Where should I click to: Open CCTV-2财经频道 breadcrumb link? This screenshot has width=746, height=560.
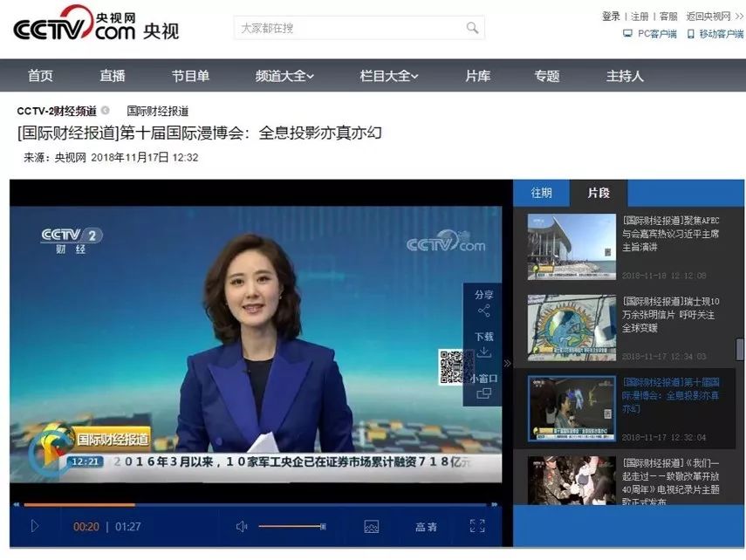point(57,111)
